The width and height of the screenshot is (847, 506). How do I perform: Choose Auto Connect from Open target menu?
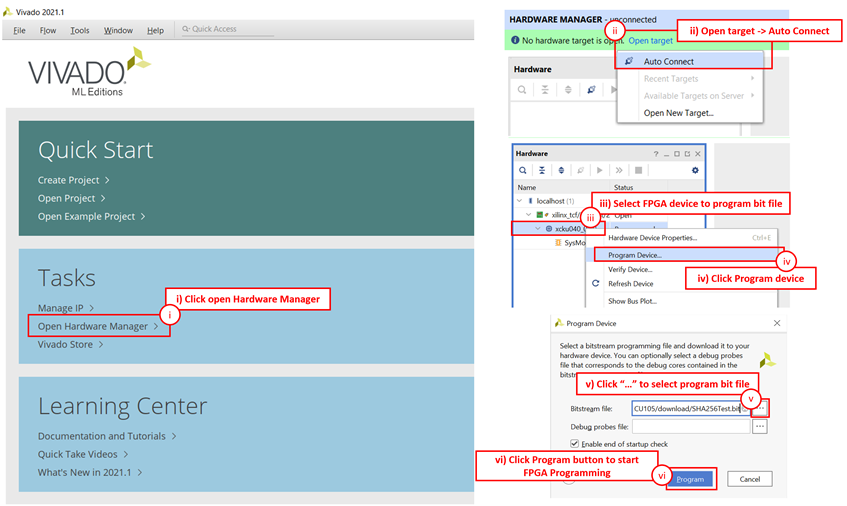point(690,62)
